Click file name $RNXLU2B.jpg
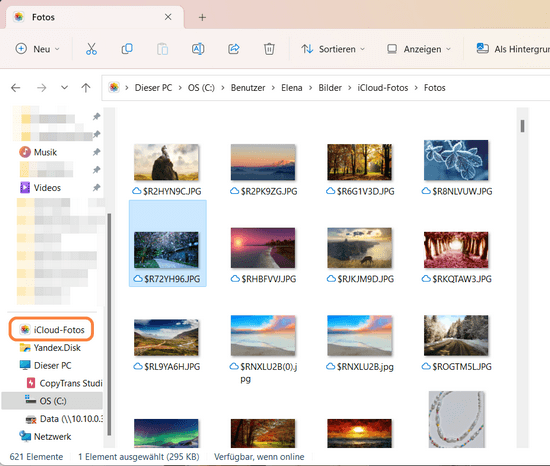Screen dimensions: 550x466 [x=365, y=367]
